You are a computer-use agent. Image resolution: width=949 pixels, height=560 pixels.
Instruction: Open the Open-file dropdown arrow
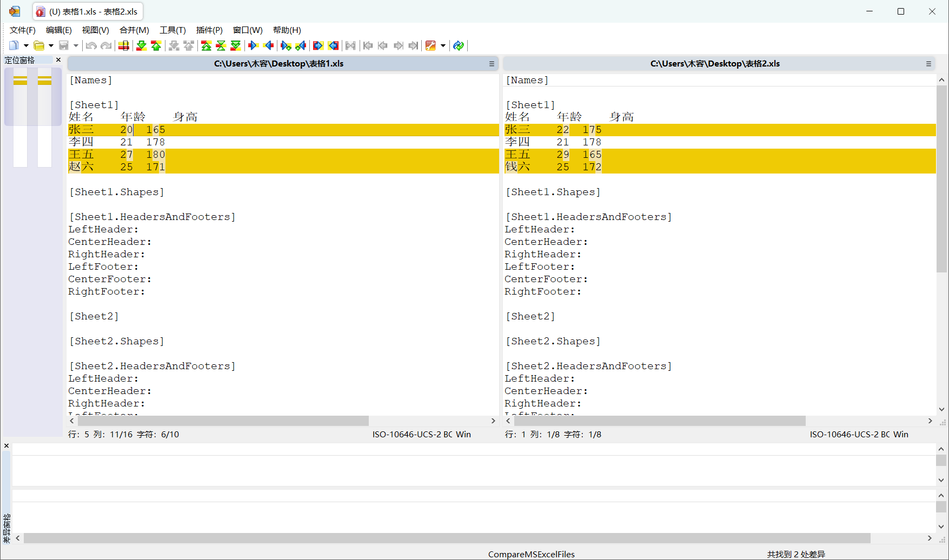click(50, 45)
